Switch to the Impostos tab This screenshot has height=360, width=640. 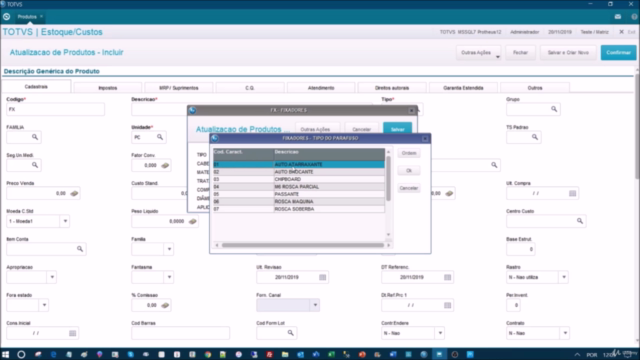click(x=108, y=88)
